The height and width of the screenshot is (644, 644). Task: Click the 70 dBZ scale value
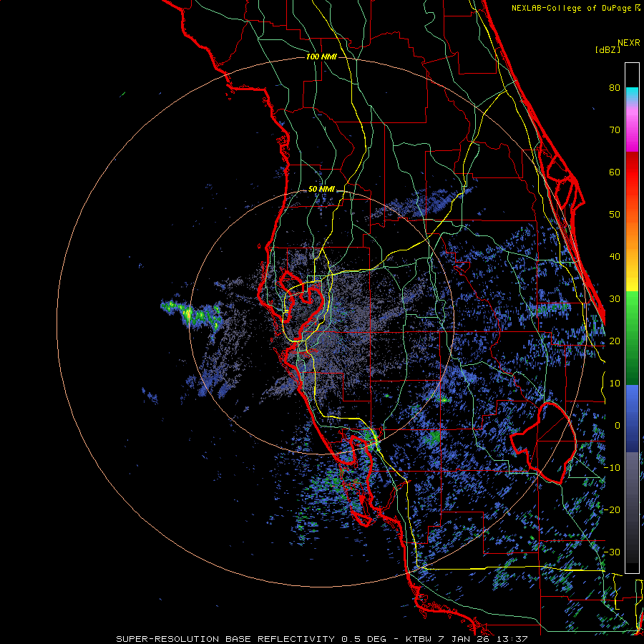[x=615, y=130]
